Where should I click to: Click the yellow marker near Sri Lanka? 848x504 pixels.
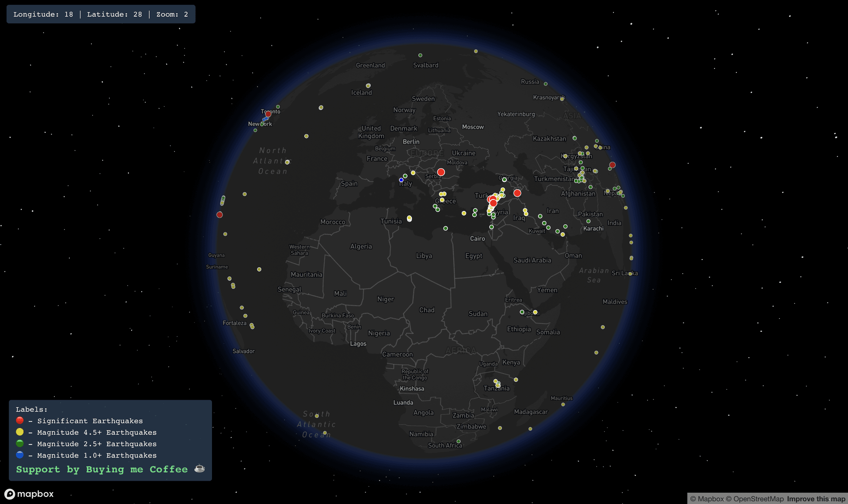click(x=630, y=274)
